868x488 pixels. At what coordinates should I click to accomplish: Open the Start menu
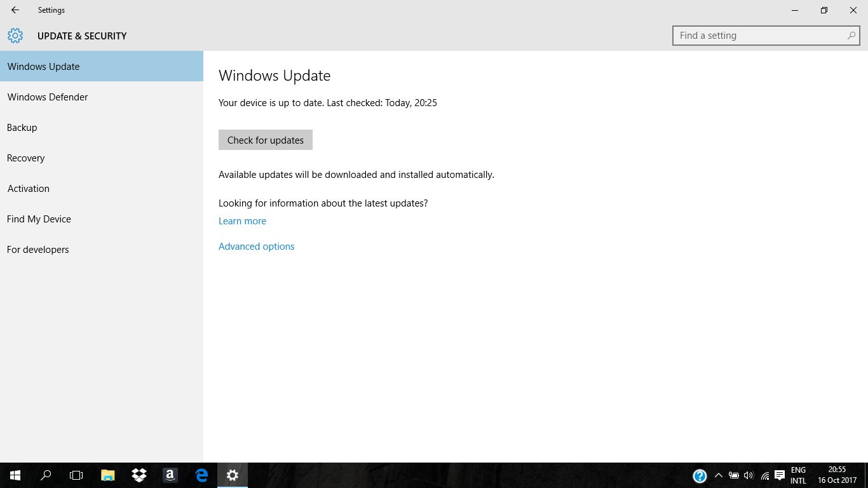tap(14, 475)
